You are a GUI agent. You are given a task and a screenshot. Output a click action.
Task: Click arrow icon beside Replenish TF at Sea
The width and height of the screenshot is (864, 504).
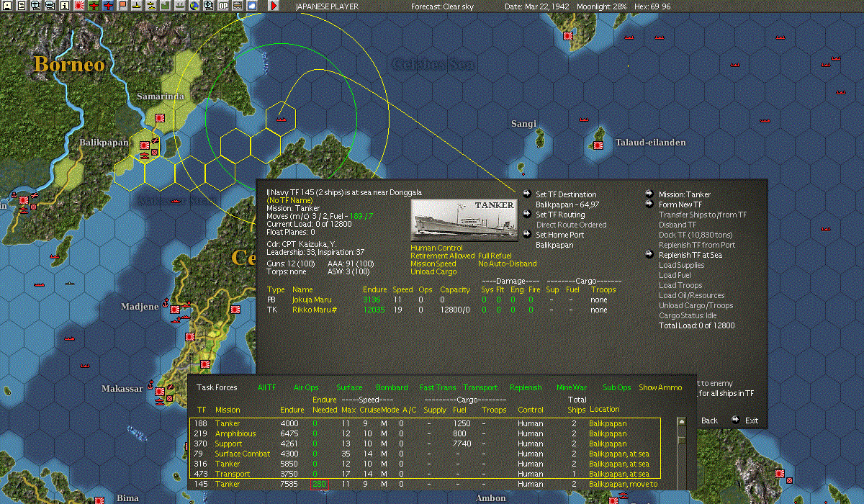(650, 255)
